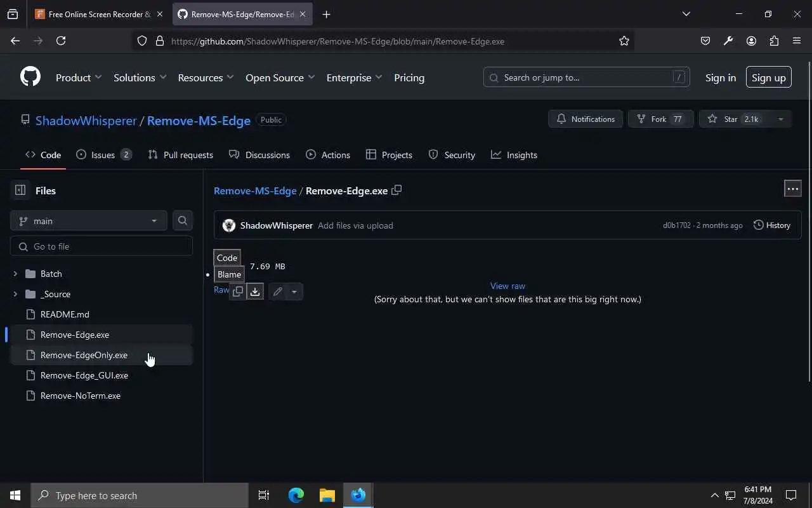812x508 pixels.
Task: Switch to the Projects tab
Action: (x=389, y=155)
